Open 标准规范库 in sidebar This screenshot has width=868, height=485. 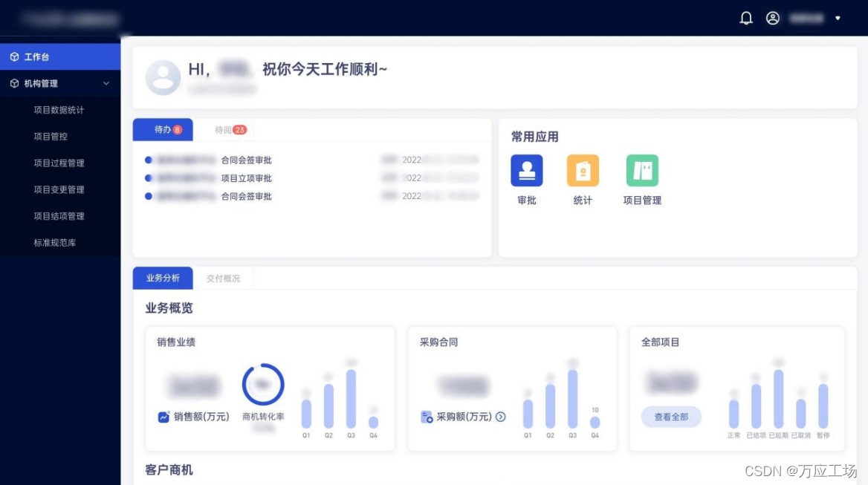pos(55,242)
